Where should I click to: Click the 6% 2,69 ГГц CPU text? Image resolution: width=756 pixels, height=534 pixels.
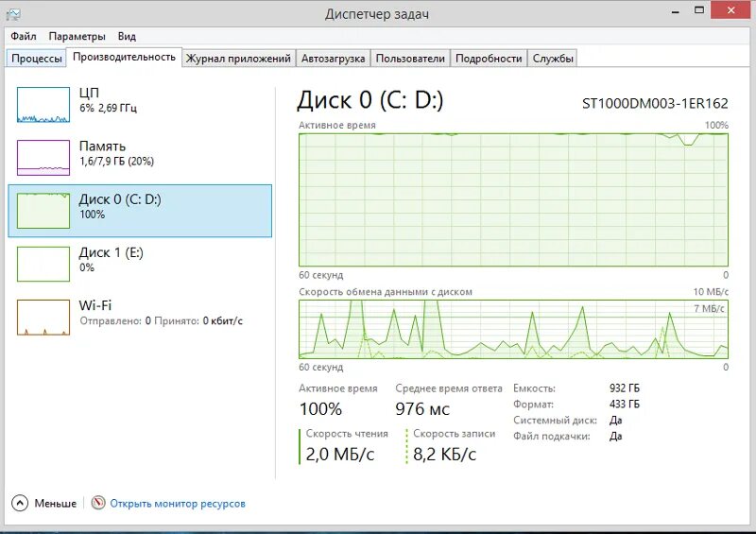[108, 108]
